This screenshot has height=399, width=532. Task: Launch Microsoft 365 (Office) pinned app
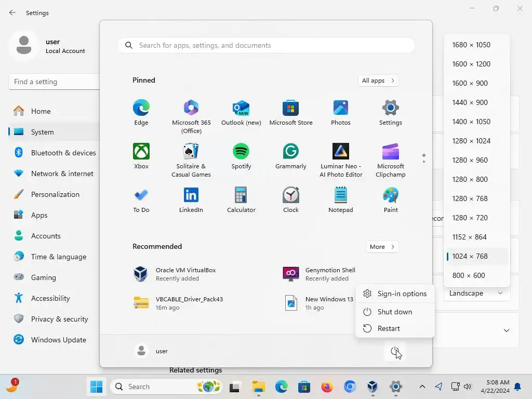[191, 117]
